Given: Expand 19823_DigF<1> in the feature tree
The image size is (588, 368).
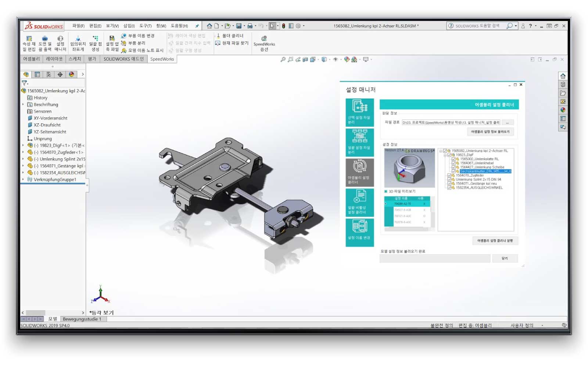Looking at the screenshot, I should tap(23, 145).
